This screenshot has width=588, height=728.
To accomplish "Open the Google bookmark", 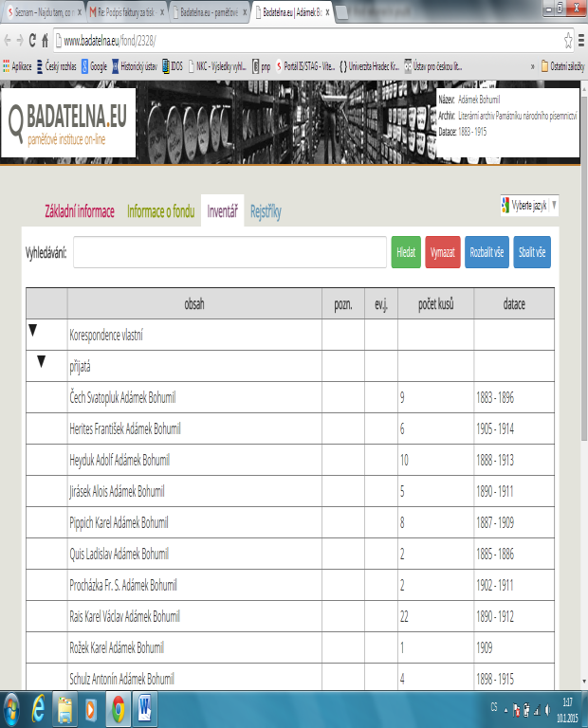I will [x=94, y=66].
